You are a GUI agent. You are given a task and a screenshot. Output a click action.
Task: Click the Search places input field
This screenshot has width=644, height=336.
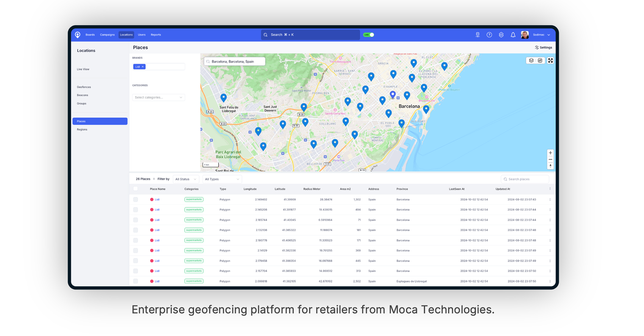click(x=525, y=179)
